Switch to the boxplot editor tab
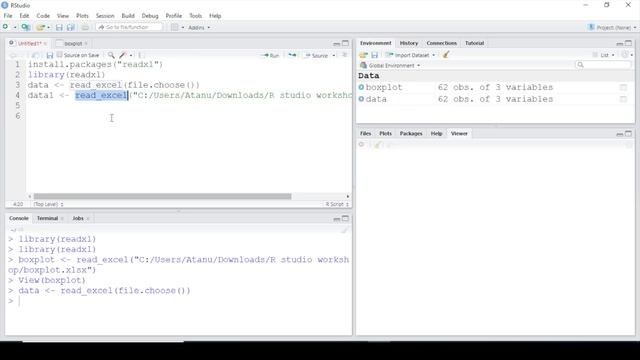Screen dimensions: 640x360 click(x=73, y=43)
